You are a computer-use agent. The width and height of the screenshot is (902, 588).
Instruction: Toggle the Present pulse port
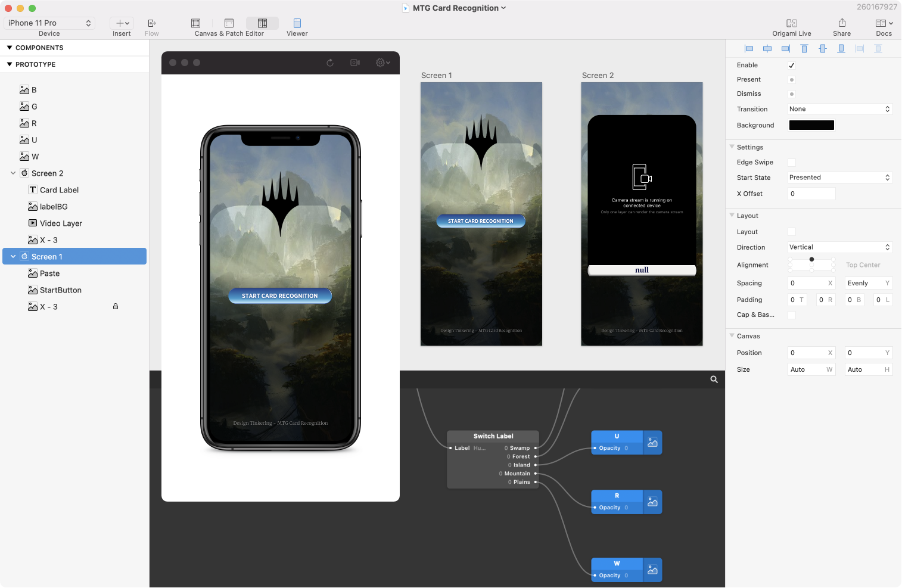[x=792, y=80]
